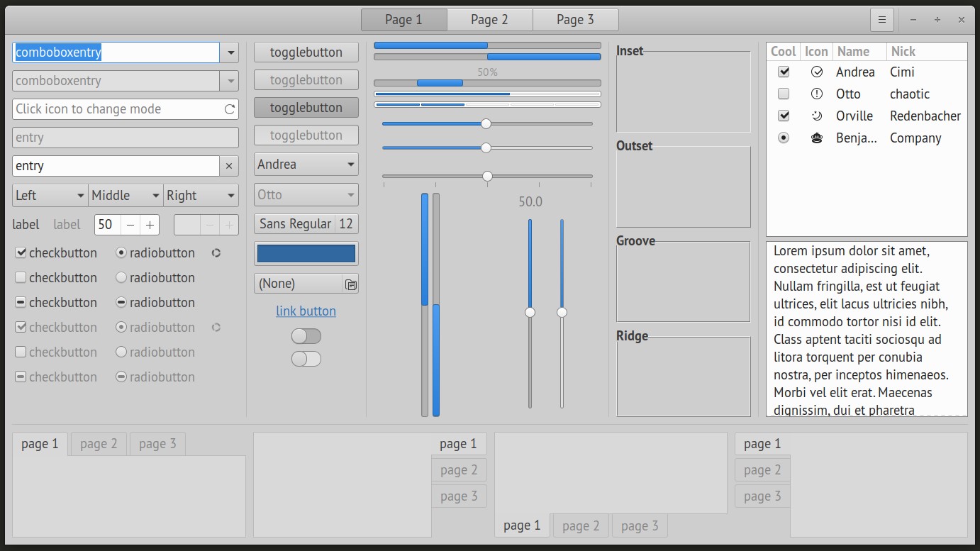Click the Name column header
Viewport: 980px width, 551px height.
[853, 51]
